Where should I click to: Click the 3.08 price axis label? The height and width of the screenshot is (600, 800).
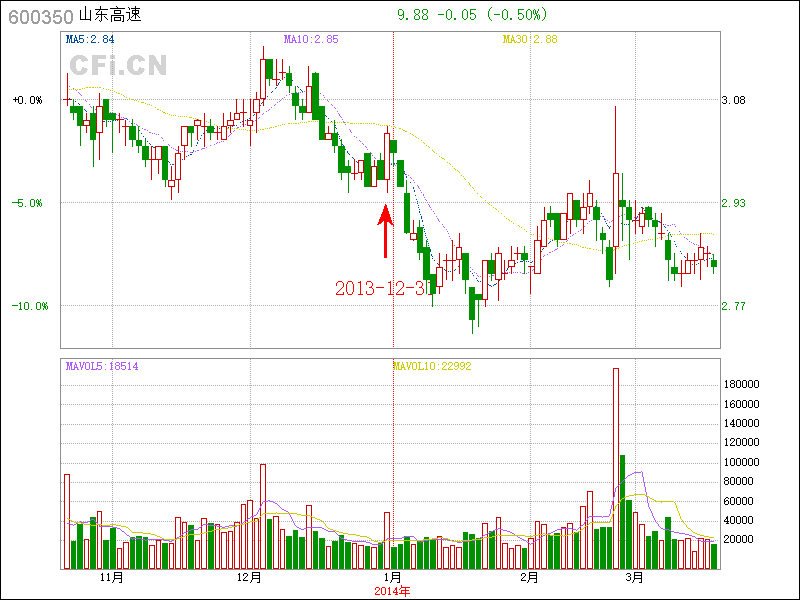[x=734, y=100]
